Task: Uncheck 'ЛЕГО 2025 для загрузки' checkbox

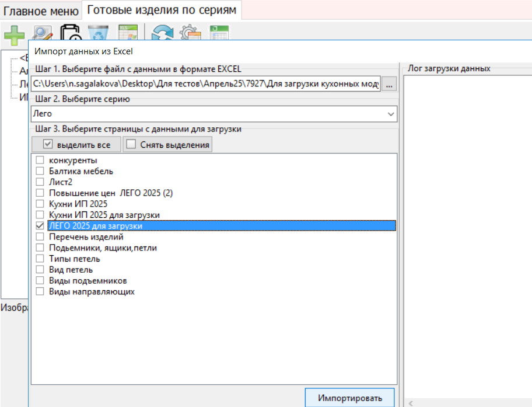Action: click(x=40, y=225)
